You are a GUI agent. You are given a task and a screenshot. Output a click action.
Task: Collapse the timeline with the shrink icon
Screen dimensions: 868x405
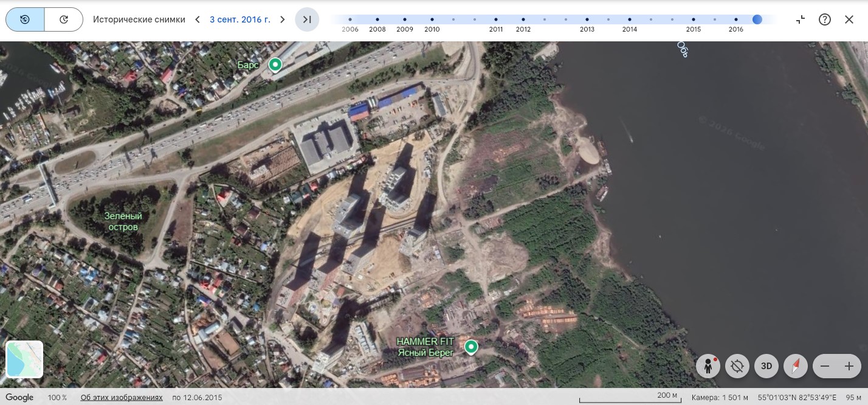click(801, 19)
